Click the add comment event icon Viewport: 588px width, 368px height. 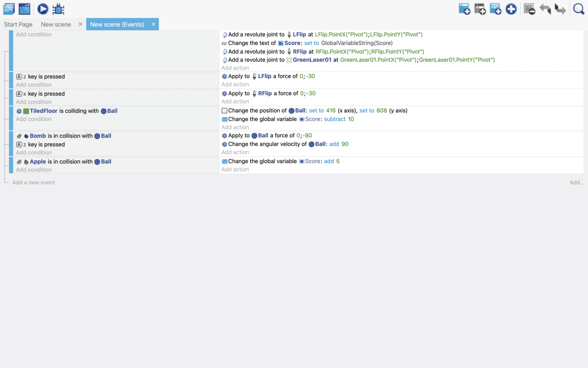click(x=495, y=9)
